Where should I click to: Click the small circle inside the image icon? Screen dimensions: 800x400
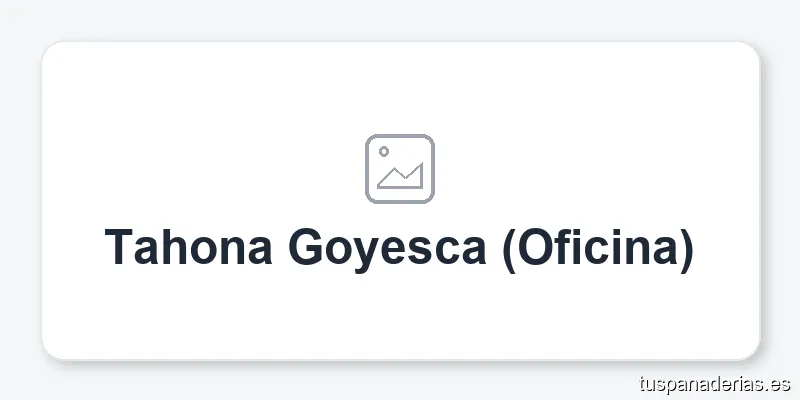point(384,152)
